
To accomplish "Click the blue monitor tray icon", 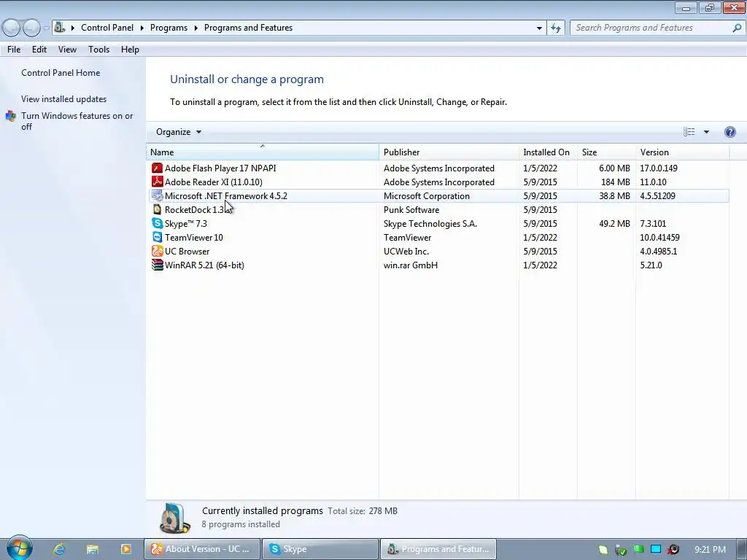I will click(656, 549).
